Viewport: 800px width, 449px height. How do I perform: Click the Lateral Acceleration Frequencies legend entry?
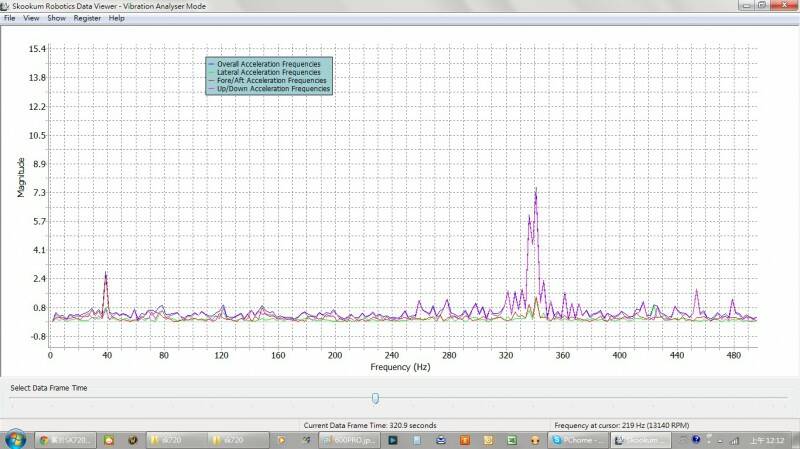click(x=269, y=72)
